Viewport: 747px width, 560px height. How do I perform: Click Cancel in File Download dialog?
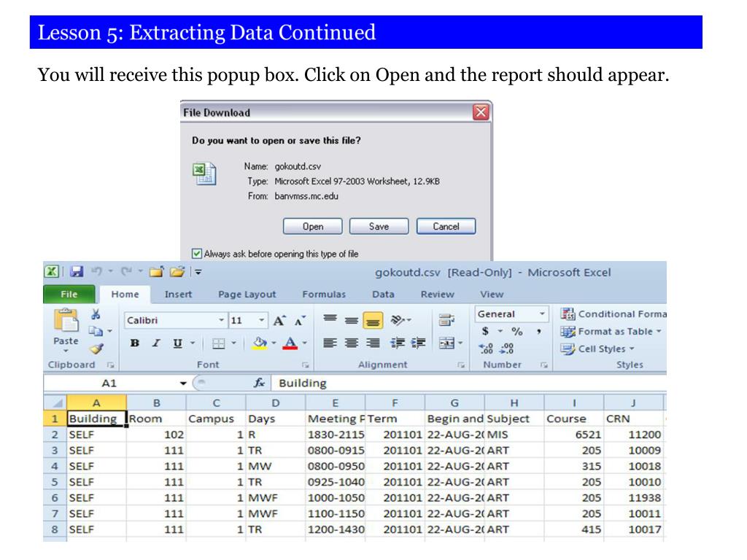446,226
